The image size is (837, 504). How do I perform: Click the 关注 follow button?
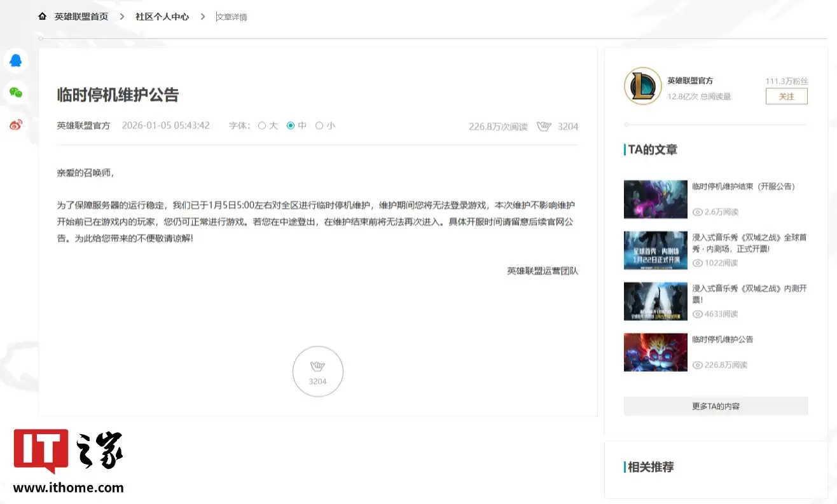click(x=786, y=95)
